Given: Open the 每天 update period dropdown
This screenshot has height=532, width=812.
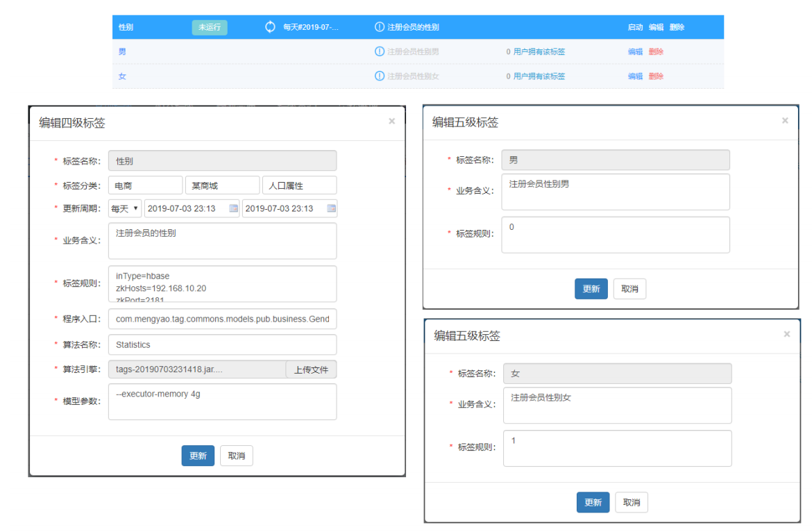Looking at the screenshot, I should click(x=125, y=208).
